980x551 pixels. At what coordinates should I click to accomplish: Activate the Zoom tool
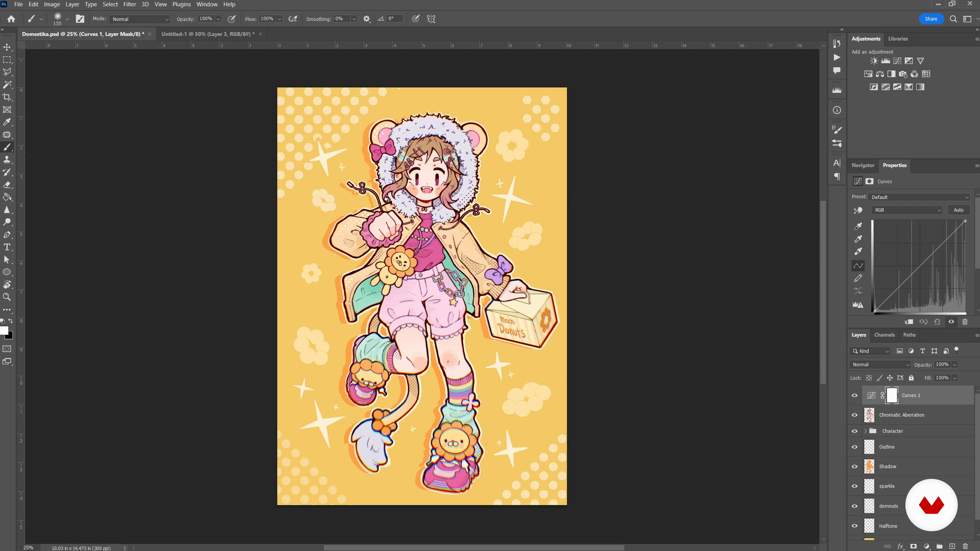pos(7,297)
